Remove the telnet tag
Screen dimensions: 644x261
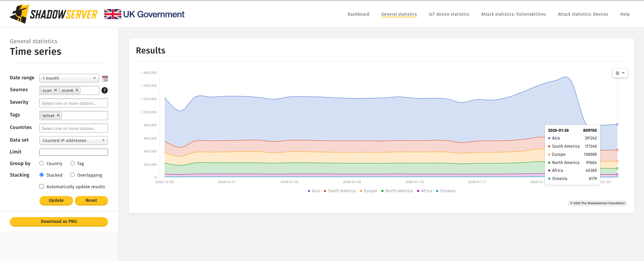pos(58,115)
